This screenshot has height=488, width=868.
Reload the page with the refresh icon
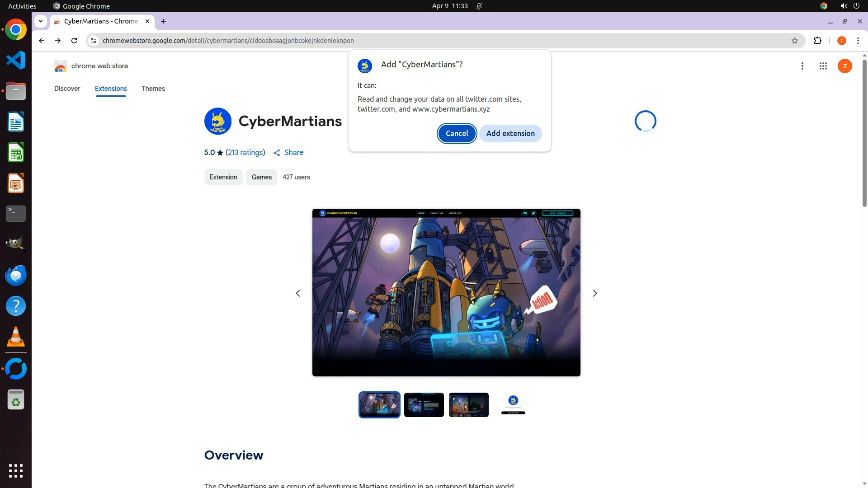point(74,41)
